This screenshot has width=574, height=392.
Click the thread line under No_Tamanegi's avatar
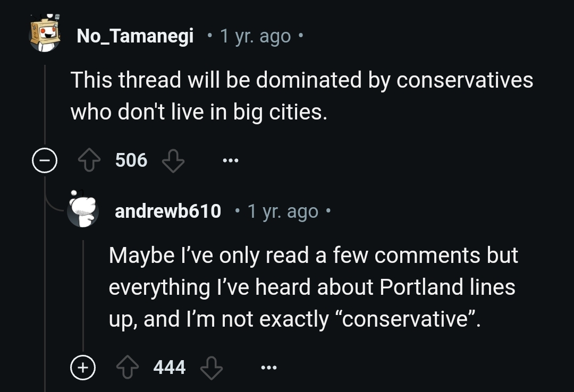(x=45, y=105)
